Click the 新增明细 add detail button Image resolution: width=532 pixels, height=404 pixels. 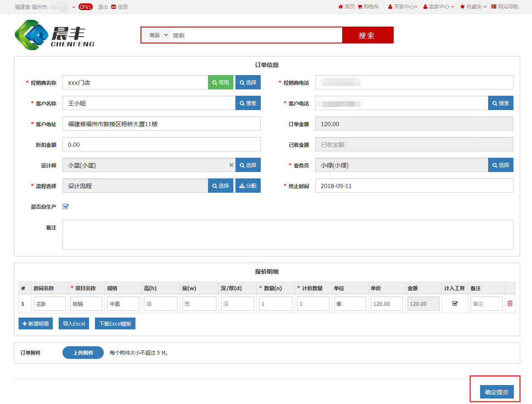(35, 324)
